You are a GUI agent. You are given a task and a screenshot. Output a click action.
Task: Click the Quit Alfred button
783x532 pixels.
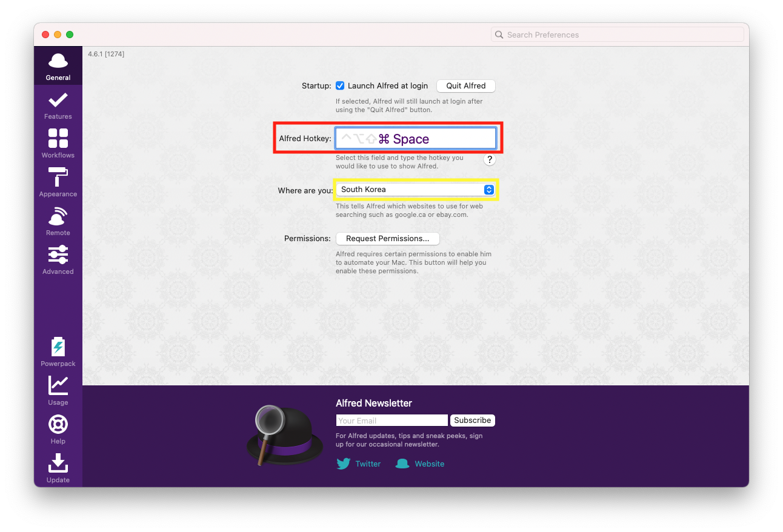point(466,85)
